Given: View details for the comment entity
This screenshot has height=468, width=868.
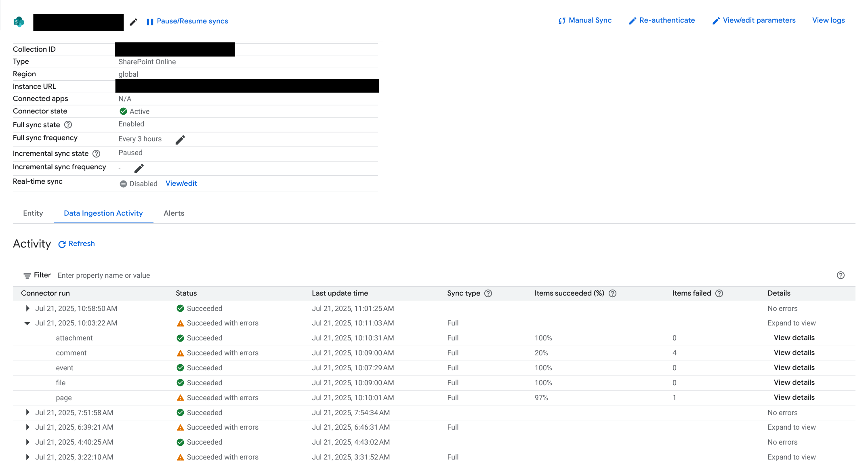Looking at the screenshot, I should (x=794, y=353).
